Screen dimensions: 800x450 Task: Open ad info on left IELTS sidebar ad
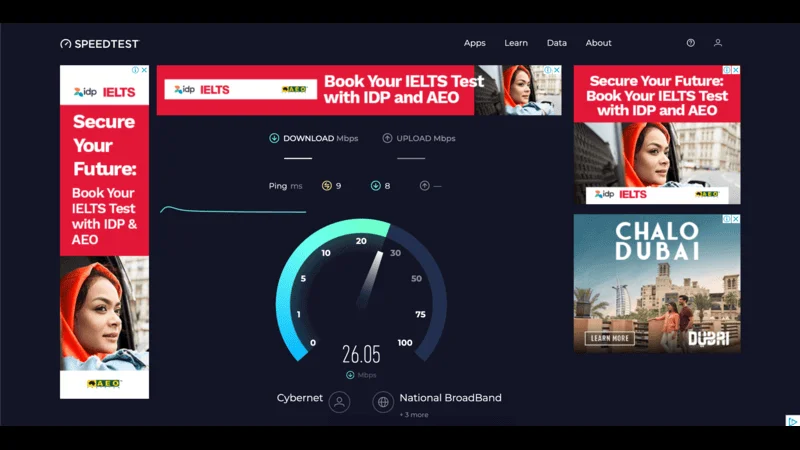(x=135, y=70)
